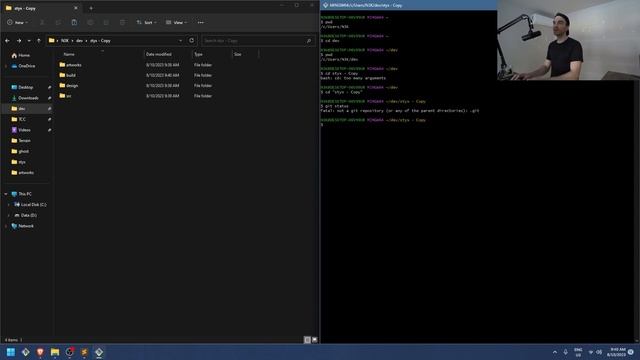Refresh the current folder view
The width and height of the screenshot is (640, 360).
point(191,41)
